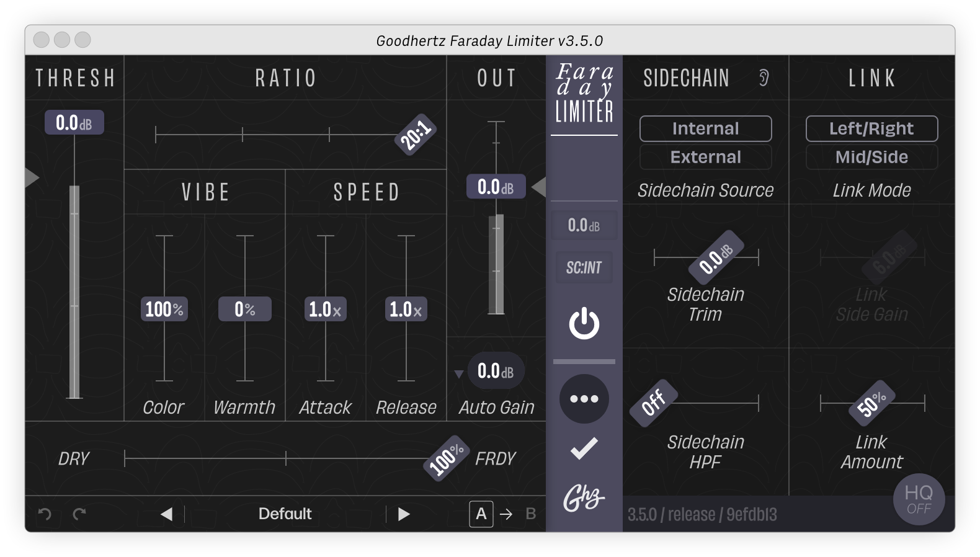Viewport: 980px width, 557px height.
Task: Open the three-dots options menu
Action: point(584,399)
